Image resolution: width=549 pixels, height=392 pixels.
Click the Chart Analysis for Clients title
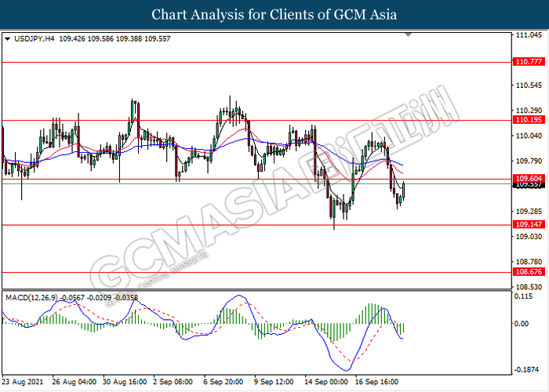[274, 15]
